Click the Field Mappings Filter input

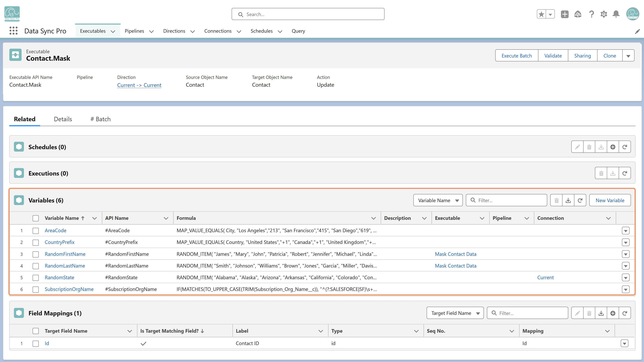(x=527, y=313)
